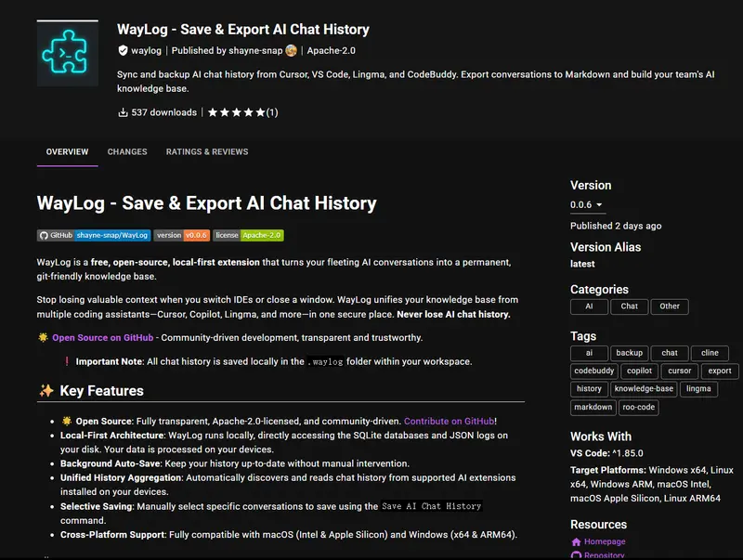
Task: Click the download icon next to 537 downloads
Action: [x=123, y=112]
